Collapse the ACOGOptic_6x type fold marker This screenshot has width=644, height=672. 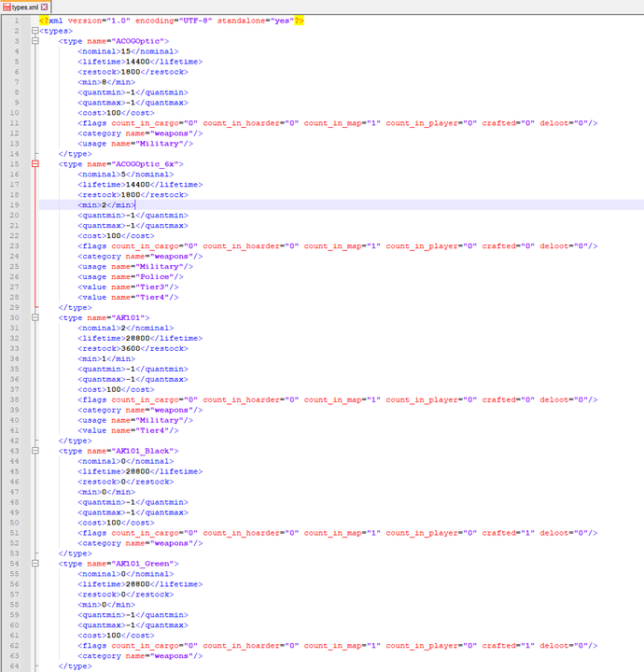click(x=35, y=164)
